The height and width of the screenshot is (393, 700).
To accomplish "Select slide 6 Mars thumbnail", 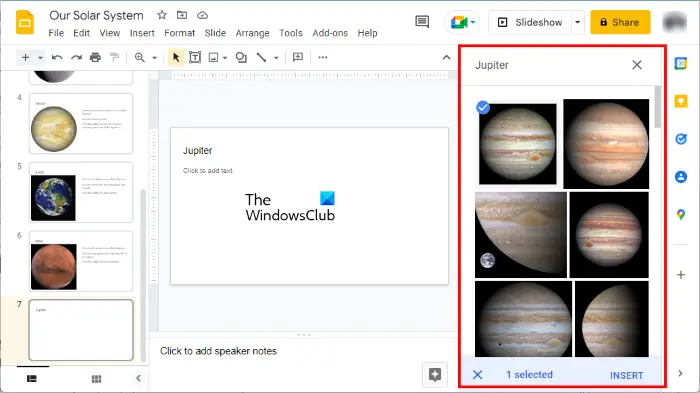I will 81,261.
